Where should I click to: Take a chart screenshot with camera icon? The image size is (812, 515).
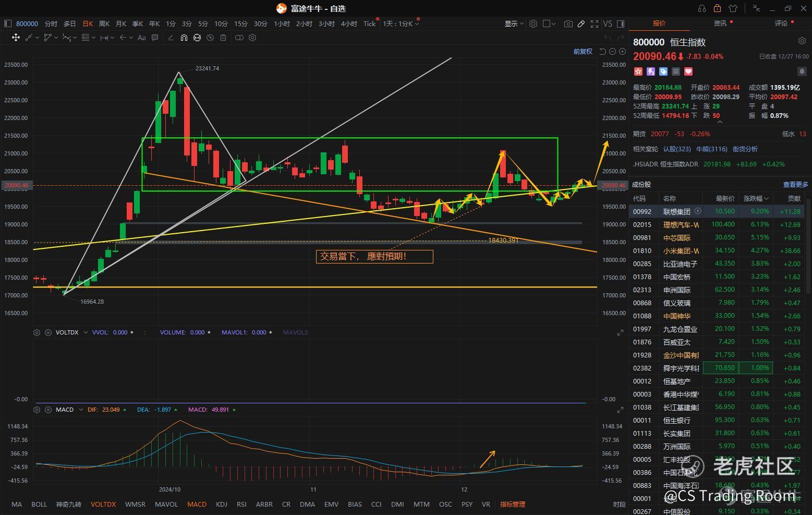point(568,23)
